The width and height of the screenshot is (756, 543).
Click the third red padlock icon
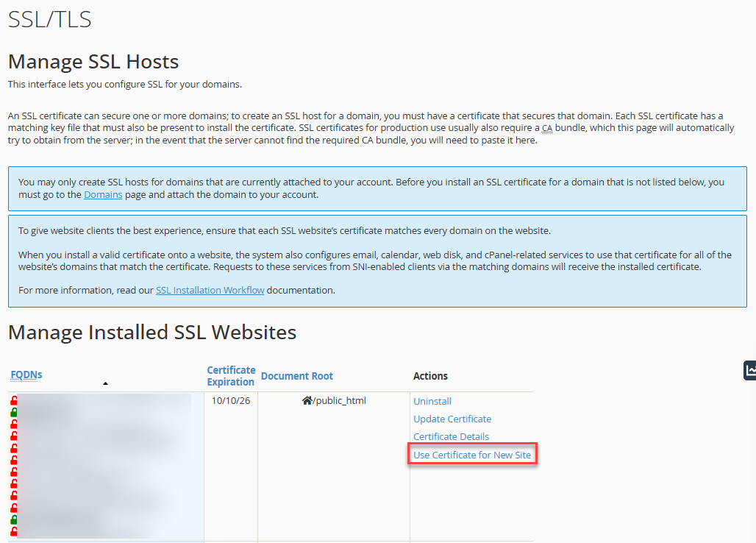[15, 436]
